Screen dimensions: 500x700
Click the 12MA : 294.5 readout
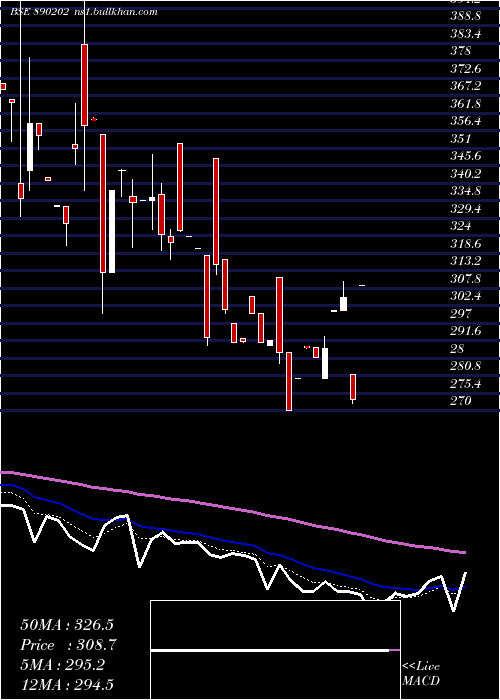(67, 685)
